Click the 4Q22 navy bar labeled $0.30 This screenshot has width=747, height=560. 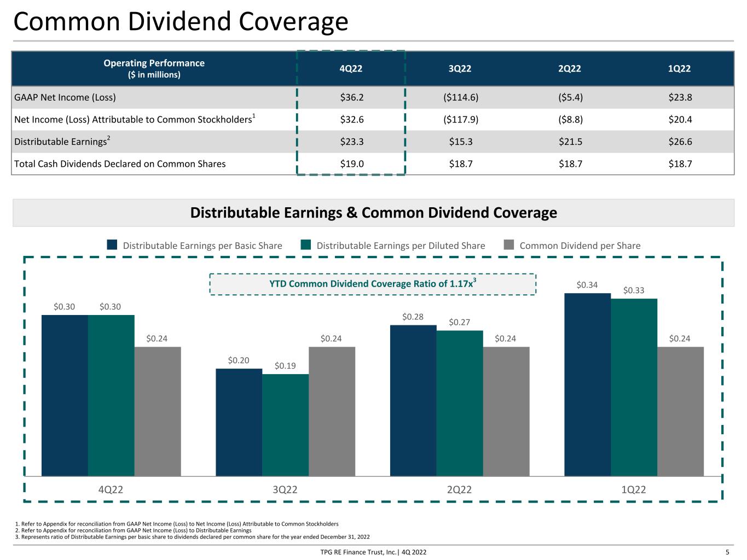click(65, 395)
